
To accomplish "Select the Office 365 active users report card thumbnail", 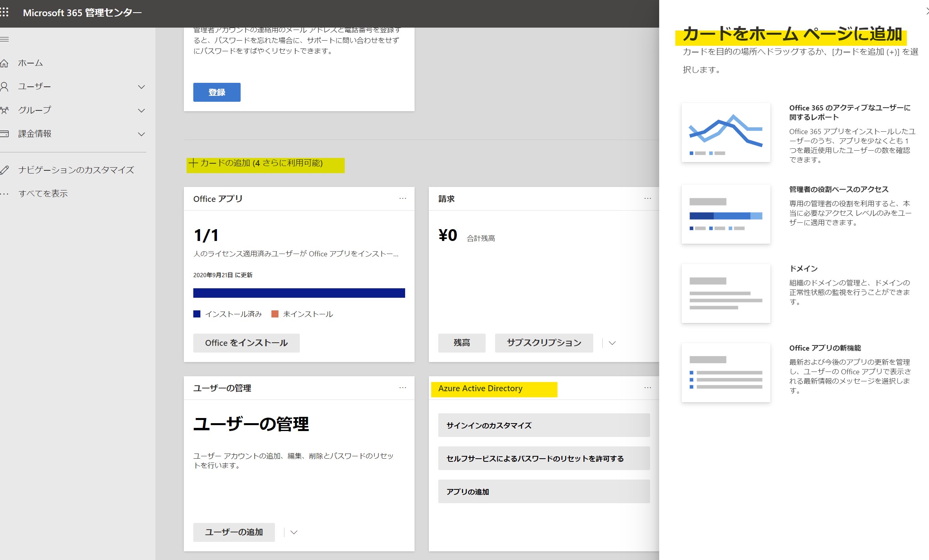I will (726, 133).
